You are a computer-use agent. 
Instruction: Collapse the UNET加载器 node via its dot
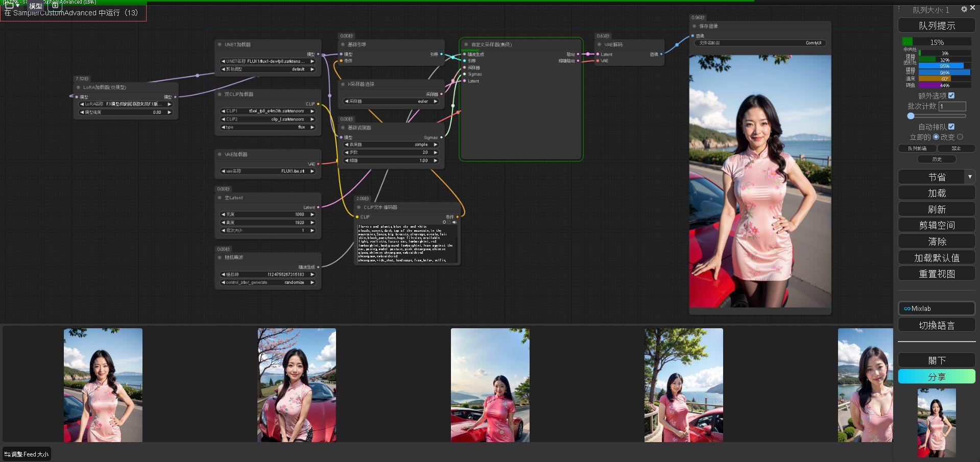click(x=220, y=44)
